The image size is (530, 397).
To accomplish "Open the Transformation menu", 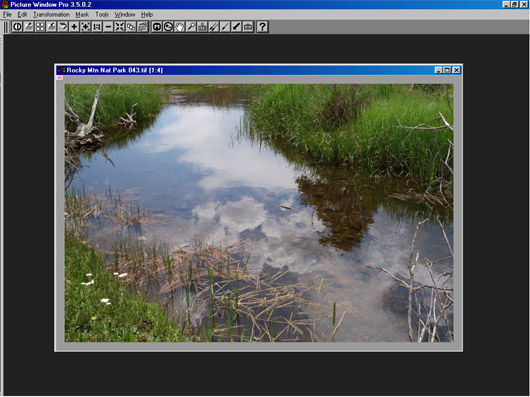I will (51, 15).
